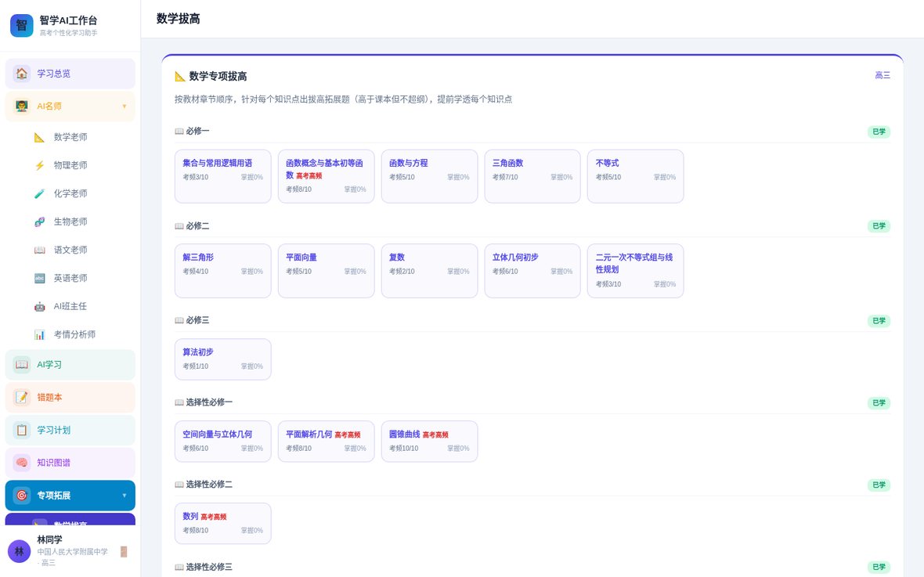This screenshot has width=924, height=577.
Task: Open the 立体几何初步 topic card
Action: coord(532,271)
